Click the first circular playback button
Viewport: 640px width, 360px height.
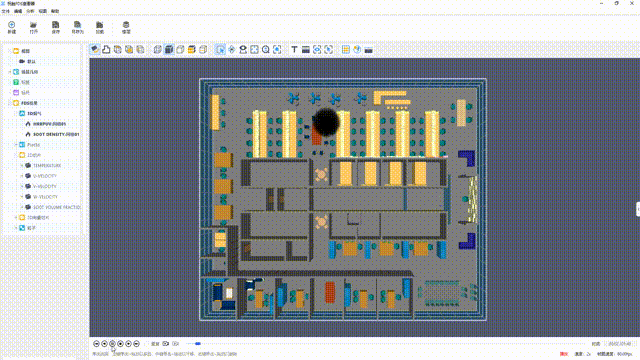point(96,344)
